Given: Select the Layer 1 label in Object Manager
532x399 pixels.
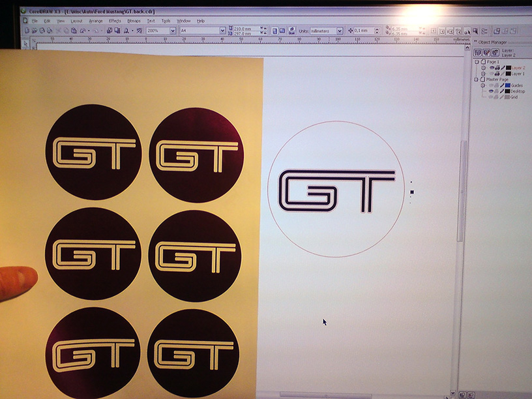Looking at the screenshot, I should click(x=518, y=74).
